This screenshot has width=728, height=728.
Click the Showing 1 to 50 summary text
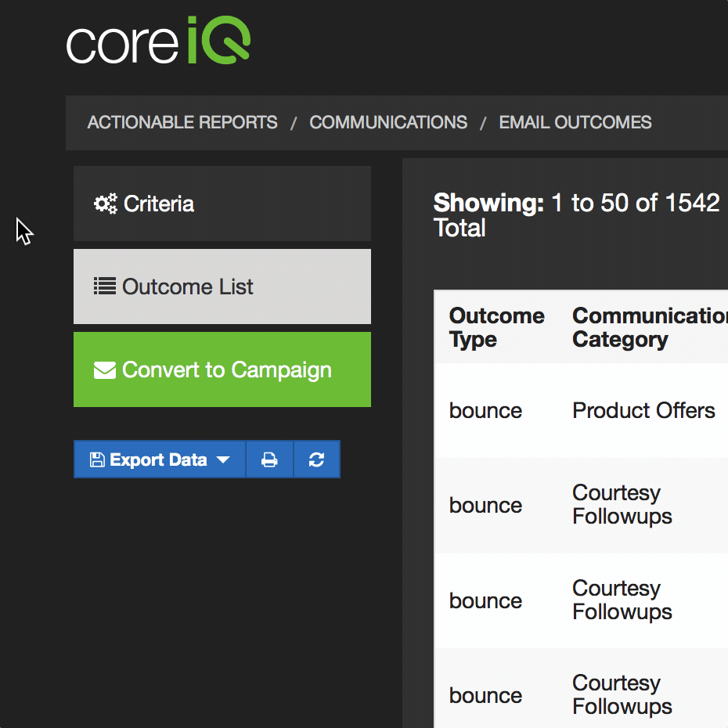click(x=576, y=215)
